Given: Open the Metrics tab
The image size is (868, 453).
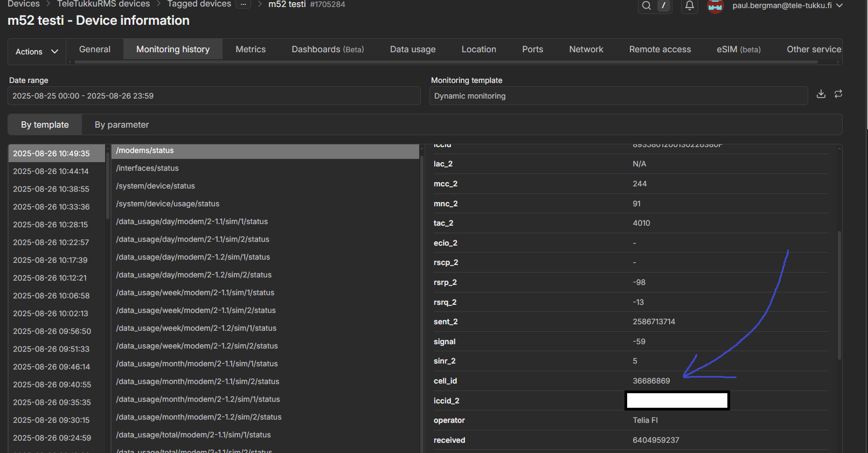Looking at the screenshot, I should tap(251, 49).
